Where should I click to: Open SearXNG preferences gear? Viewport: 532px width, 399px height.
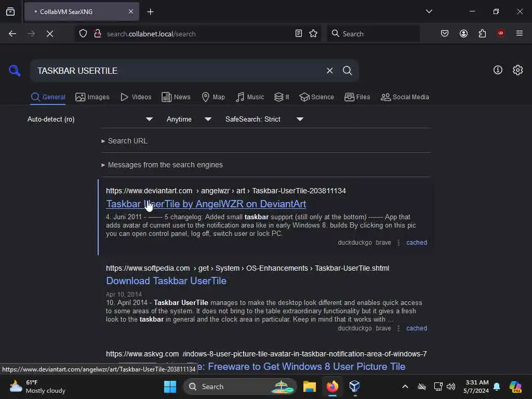point(517,70)
